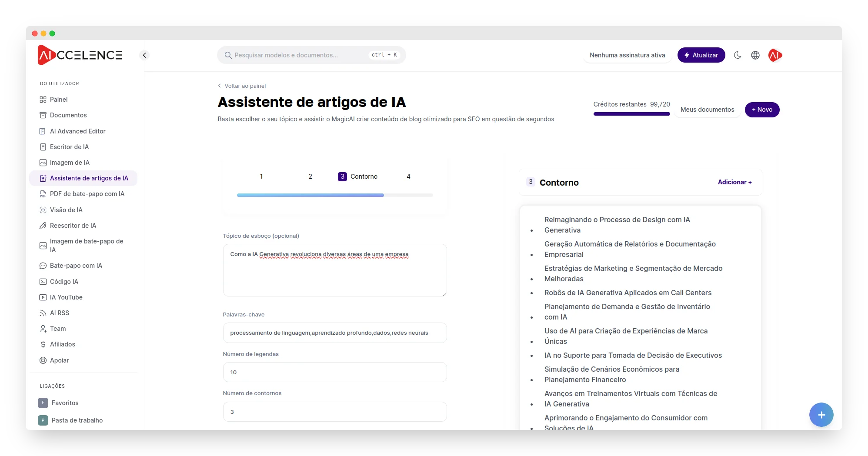Click the Atualizar upgrade button

pos(701,55)
